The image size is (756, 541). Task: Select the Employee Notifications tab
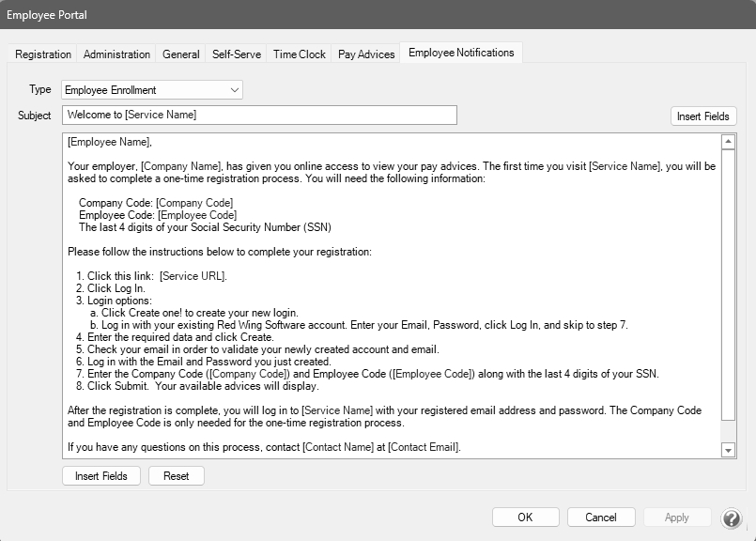[461, 53]
